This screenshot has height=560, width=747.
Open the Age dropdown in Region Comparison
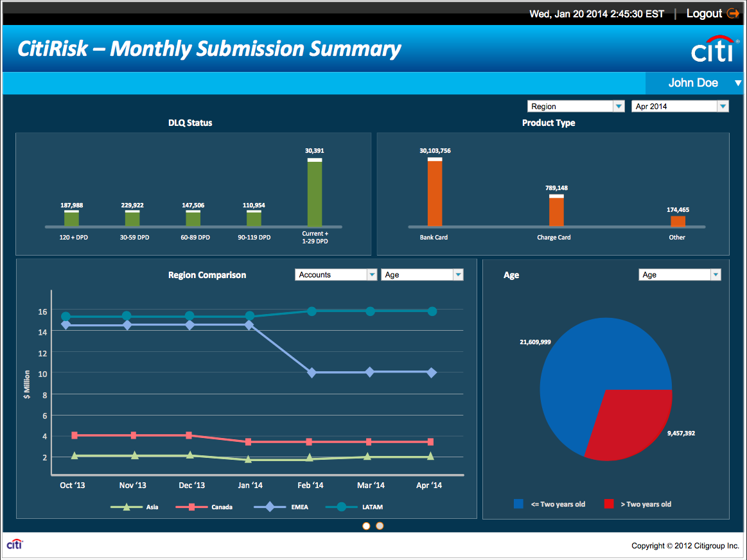pyautogui.click(x=422, y=275)
